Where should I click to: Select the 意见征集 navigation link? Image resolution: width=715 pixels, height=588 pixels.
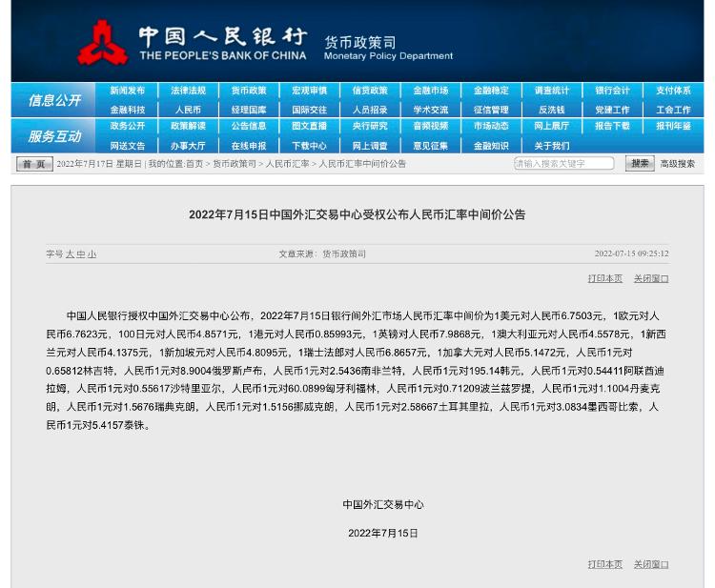tap(431, 146)
